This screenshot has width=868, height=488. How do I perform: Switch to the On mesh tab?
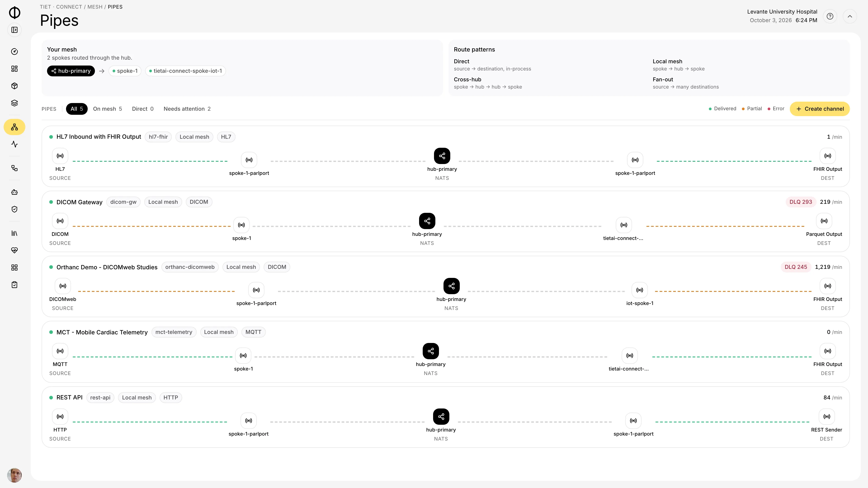[108, 109]
